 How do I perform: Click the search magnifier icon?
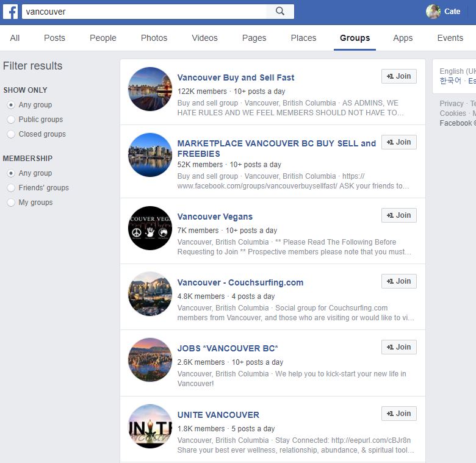coord(280,12)
